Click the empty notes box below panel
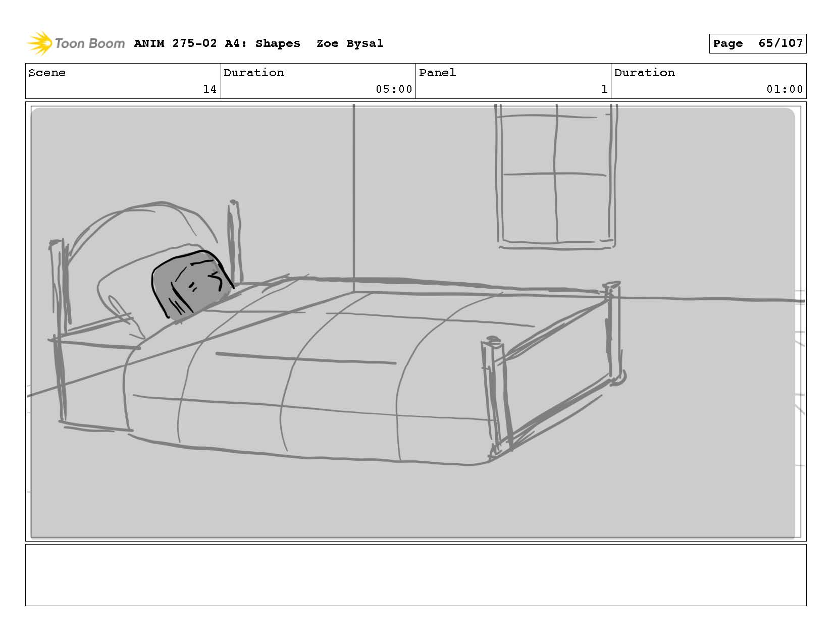 pyautogui.click(x=415, y=575)
